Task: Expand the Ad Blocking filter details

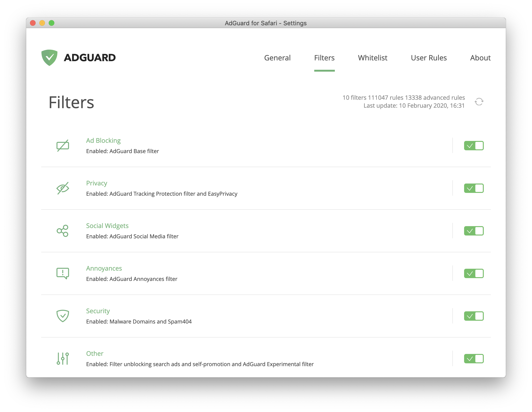Action: 103,140
